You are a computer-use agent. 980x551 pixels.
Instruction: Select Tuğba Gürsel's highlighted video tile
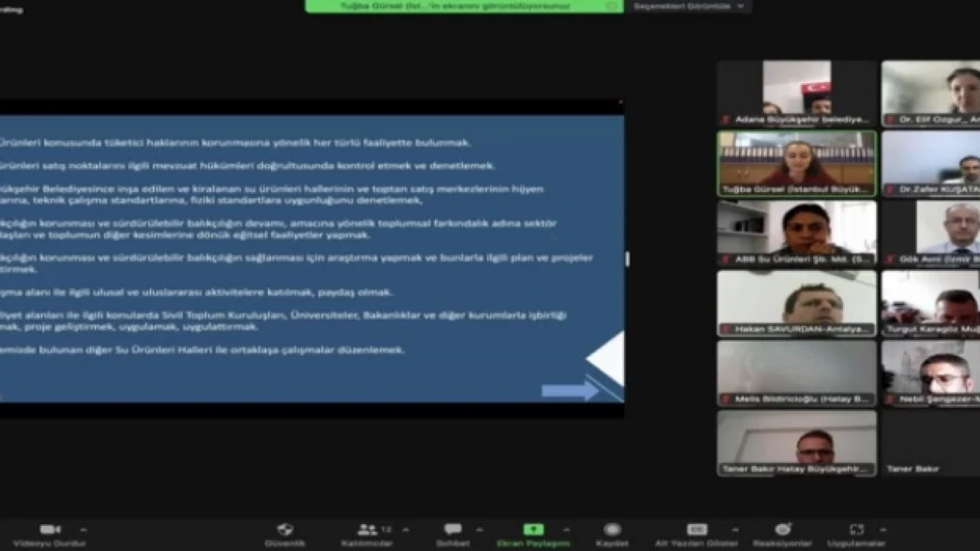click(x=796, y=163)
